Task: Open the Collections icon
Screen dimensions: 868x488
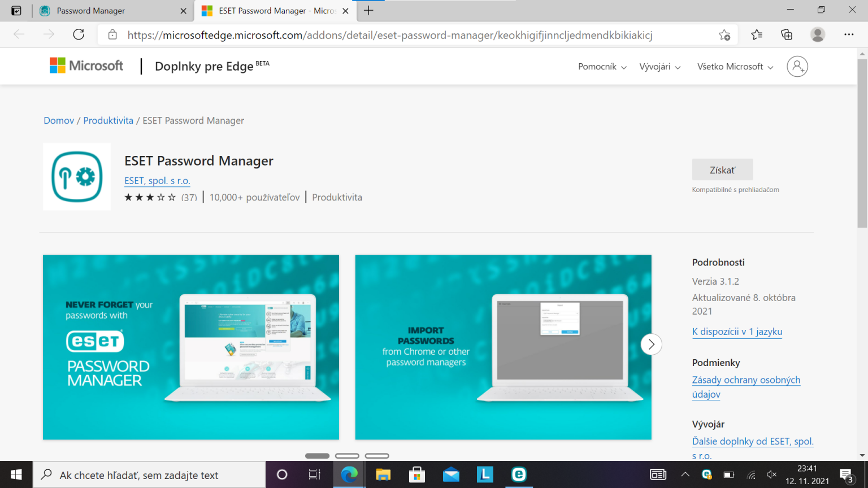Action: tap(787, 34)
